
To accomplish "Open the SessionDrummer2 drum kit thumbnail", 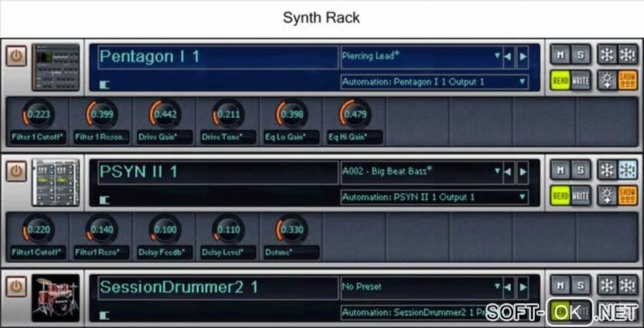I will 56,298.
